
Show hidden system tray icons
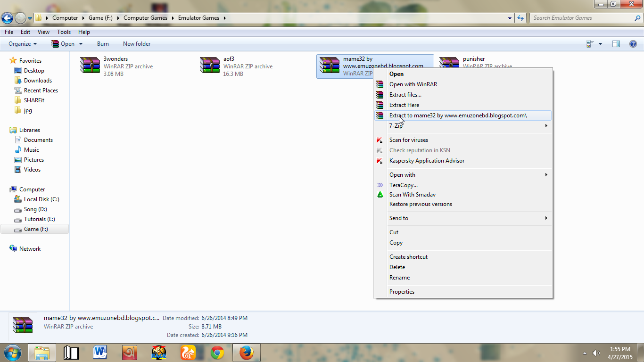(x=585, y=353)
